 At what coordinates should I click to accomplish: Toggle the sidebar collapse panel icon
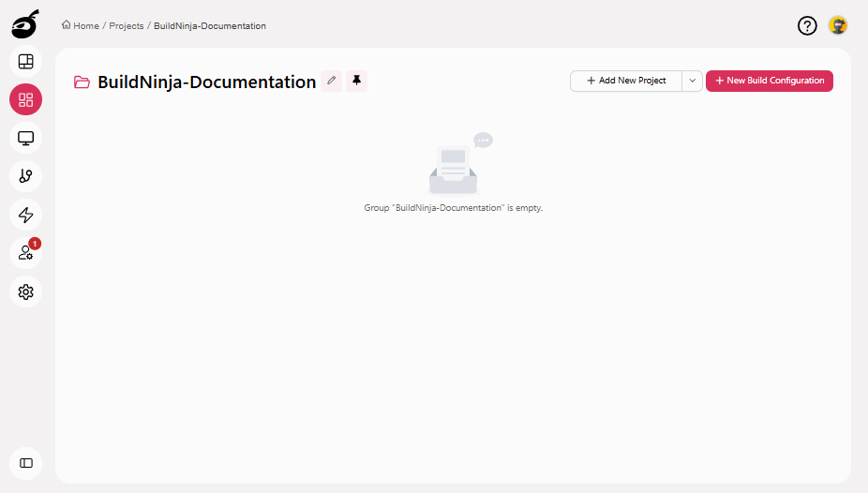click(25, 463)
